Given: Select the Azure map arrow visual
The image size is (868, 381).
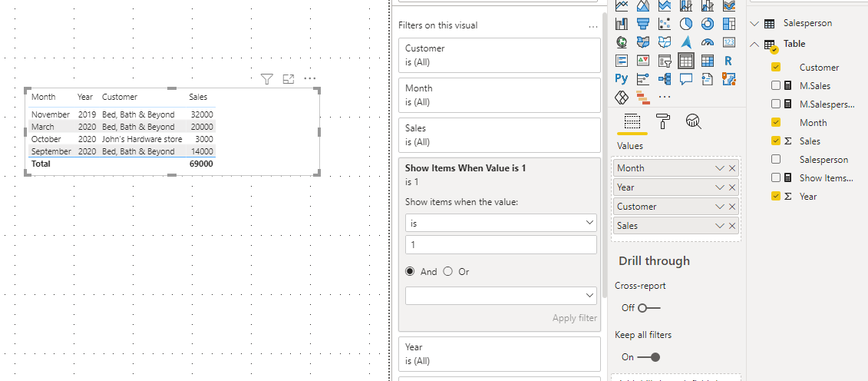Looking at the screenshot, I should point(686,42).
